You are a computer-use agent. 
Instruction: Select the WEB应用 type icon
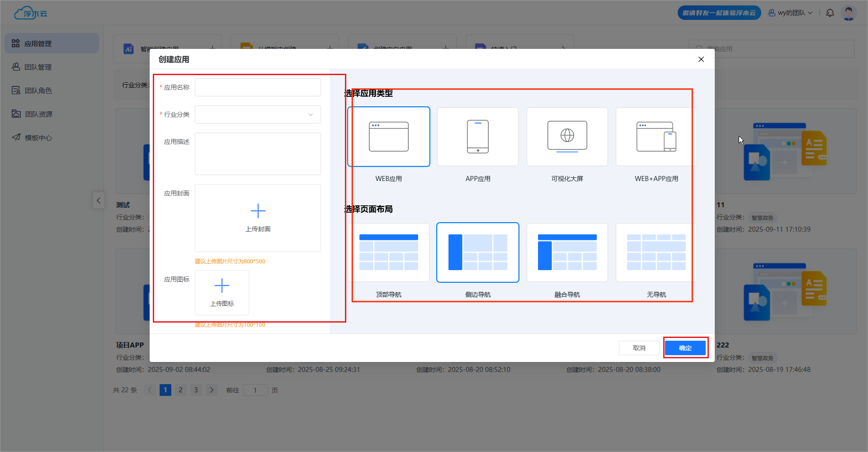388,137
